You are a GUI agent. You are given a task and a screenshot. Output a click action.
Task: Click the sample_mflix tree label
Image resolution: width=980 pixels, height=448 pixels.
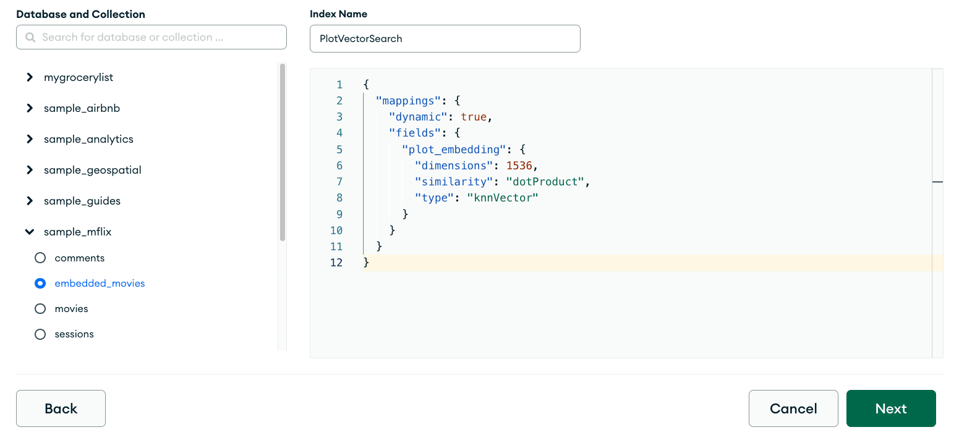(78, 232)
